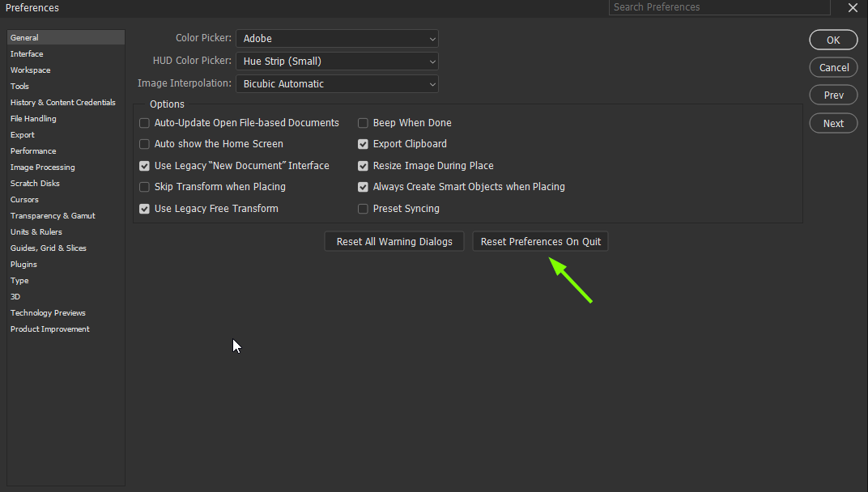Open the HUD Color Picker dropdown
Viewport: 868px width, 492px height.
click(x=337, y=61)
